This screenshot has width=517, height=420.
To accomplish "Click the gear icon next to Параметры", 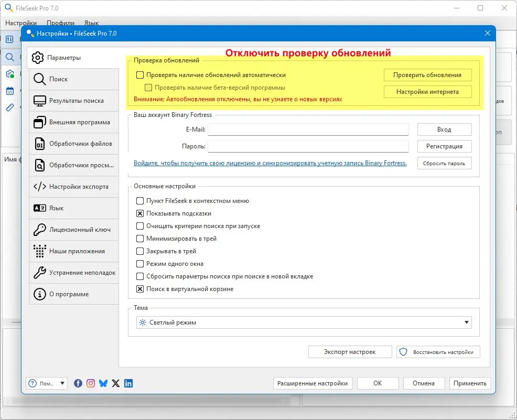I will coord(38,58).
